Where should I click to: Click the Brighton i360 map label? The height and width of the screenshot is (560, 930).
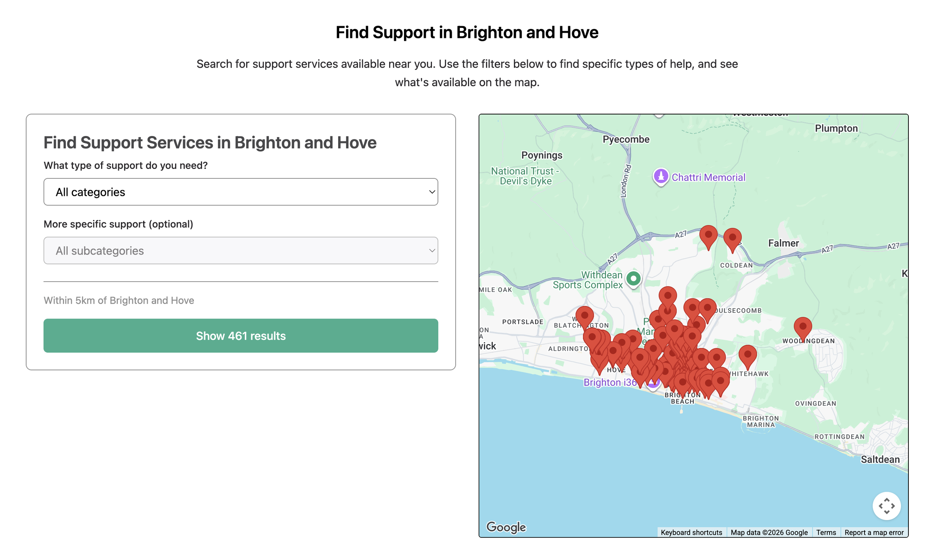click(610, 382)
